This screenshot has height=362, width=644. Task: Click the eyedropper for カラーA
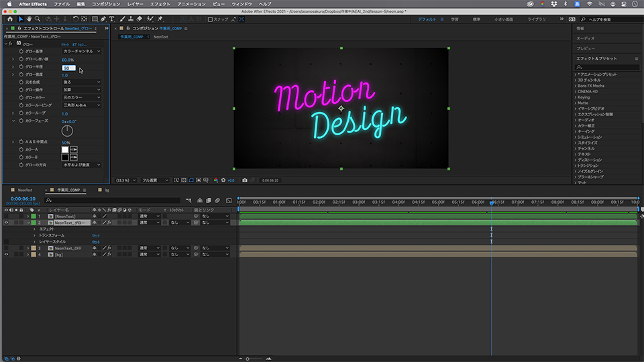click(x=74, y=149)
